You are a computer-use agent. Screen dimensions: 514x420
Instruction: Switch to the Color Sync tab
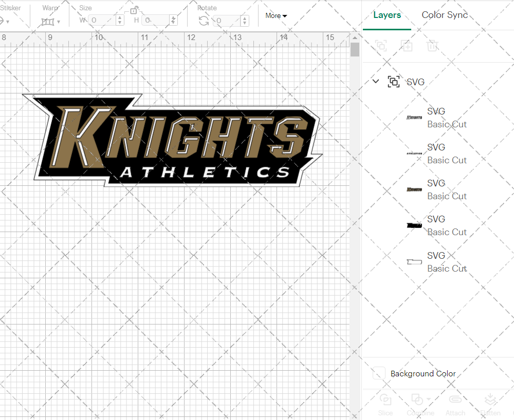(x=444, y=15)
